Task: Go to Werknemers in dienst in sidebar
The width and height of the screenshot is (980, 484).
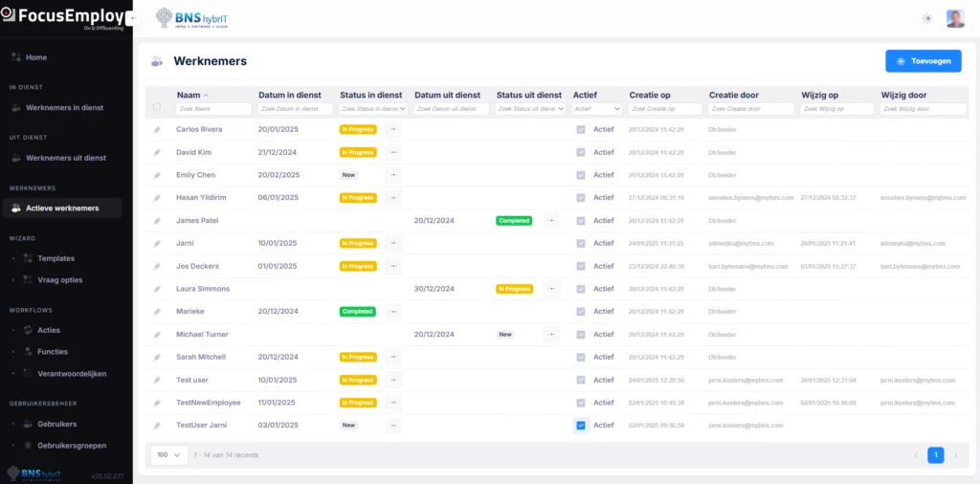Action: click(62, 108)
